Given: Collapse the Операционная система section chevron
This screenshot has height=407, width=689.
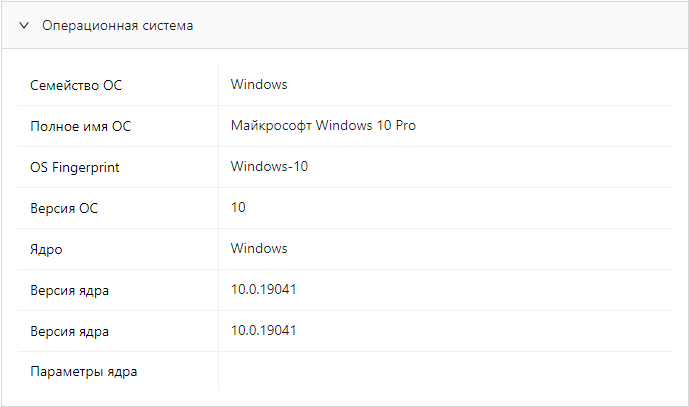Looking at the screenshot, I should pyautogui.click(x=24, y=26).
